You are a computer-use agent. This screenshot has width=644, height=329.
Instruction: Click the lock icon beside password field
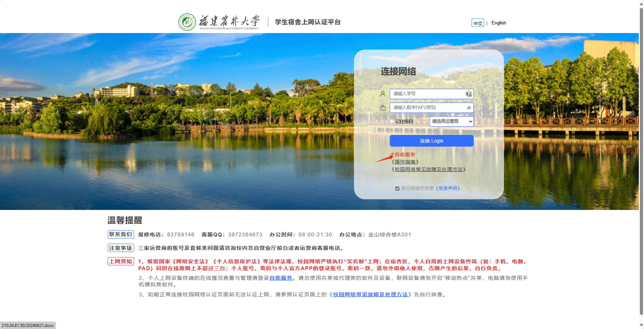(x=383, y=108)
